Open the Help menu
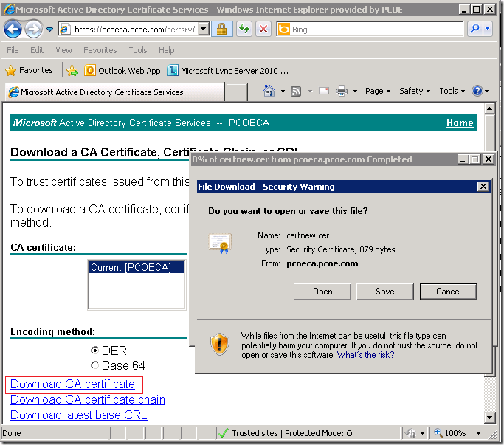Viewport: 504px width, 445px height. click(x=167, y=50)
